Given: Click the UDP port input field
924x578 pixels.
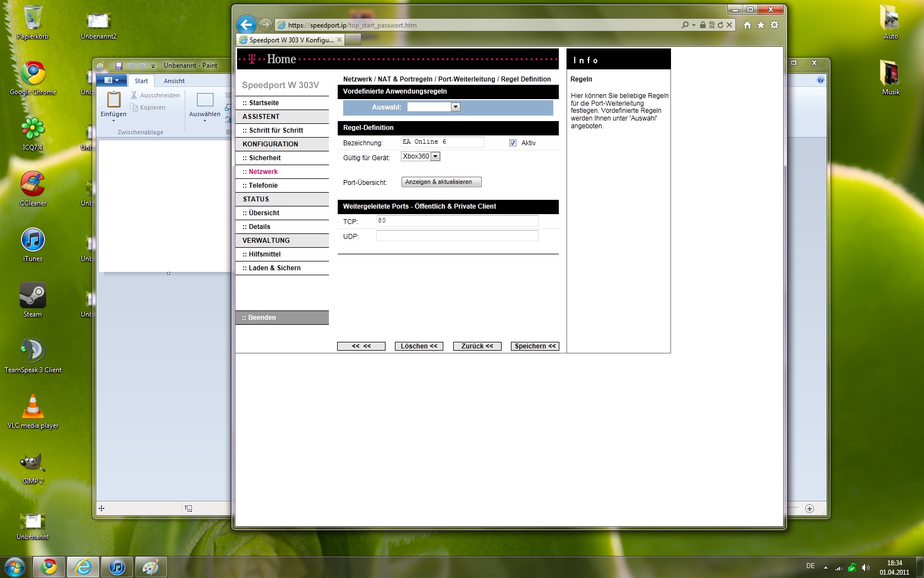Looking at the screenshot, I should pyautogui.click(x=457, y=236).
